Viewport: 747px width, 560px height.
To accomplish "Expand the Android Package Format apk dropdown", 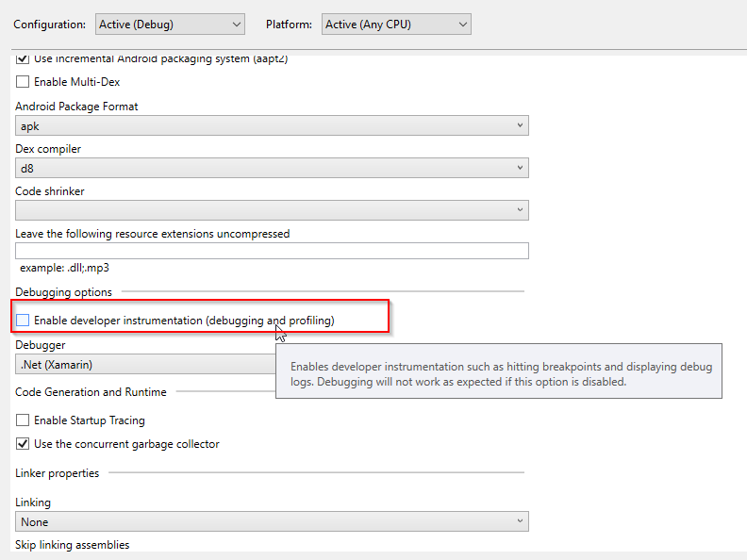I will coord(272,125).
